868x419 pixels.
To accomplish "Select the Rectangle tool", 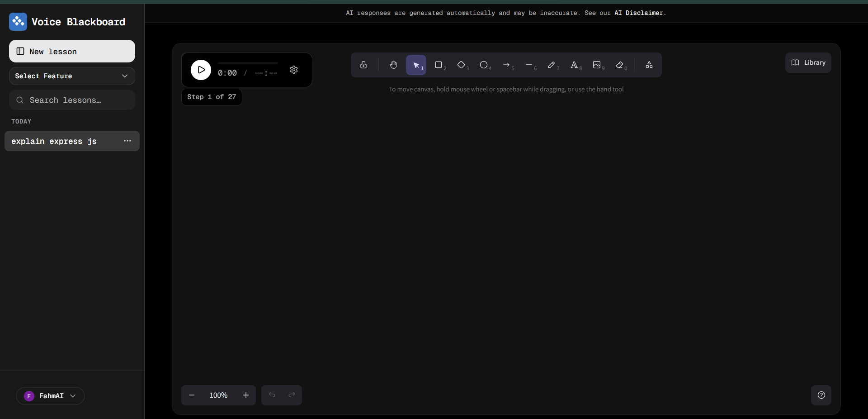I will [439, 65].
